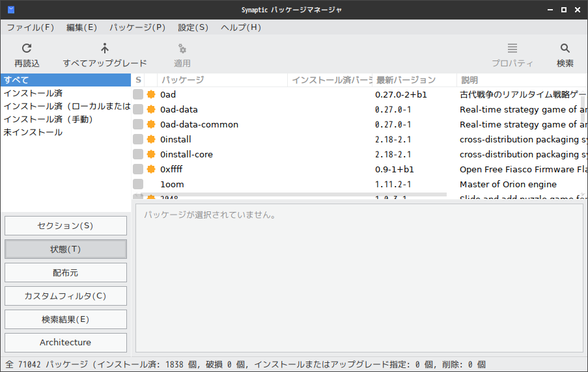This screenshot has height=372, width=588.
Task: Toggle status checkbox for 0ad-data-common
Action: point(138,124)
